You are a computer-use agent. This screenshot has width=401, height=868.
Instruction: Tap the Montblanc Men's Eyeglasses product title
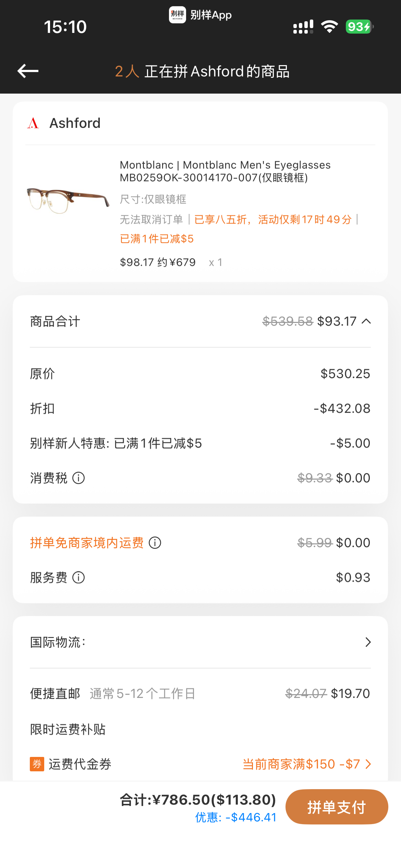[x=225, y=171]
